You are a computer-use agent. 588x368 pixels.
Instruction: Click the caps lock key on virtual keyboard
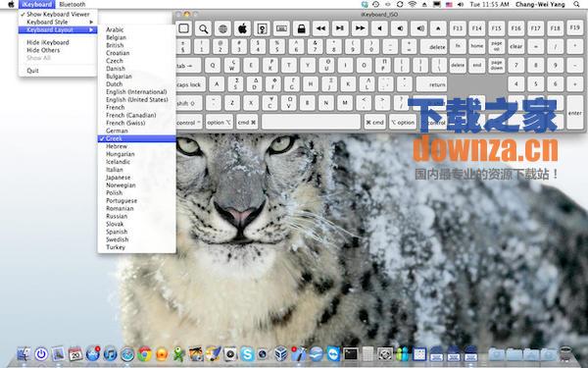coord(190,84)
